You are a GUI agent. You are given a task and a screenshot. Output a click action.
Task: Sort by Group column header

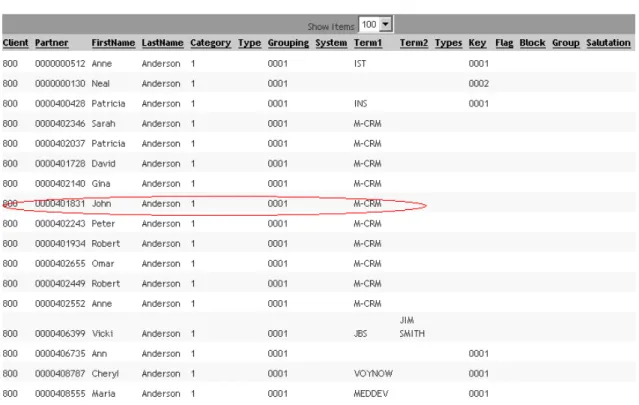coord(566,43)
